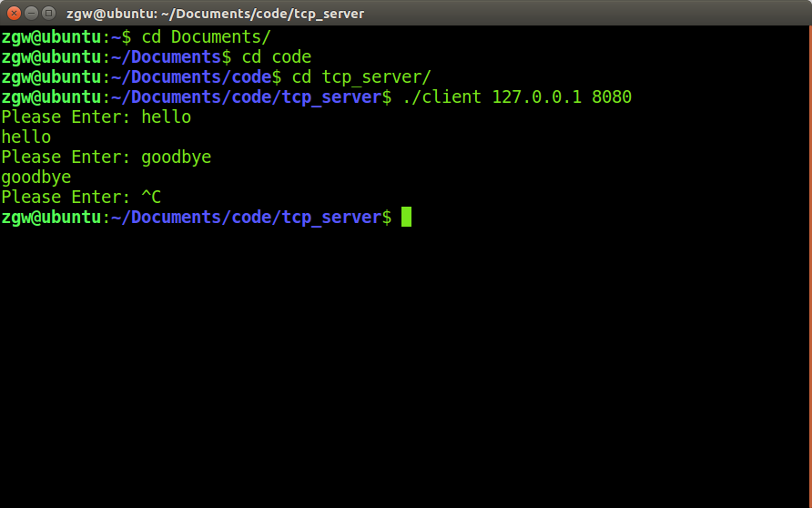Click the 'cd Documents/' command text
Screen dimensions: 812x508
[206, 36]
